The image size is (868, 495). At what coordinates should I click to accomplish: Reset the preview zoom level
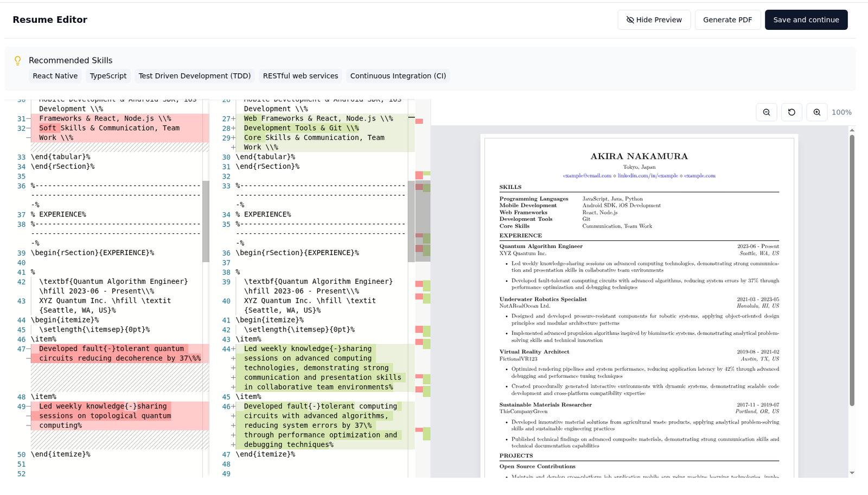pyautogui.click(x=792, y=112)
